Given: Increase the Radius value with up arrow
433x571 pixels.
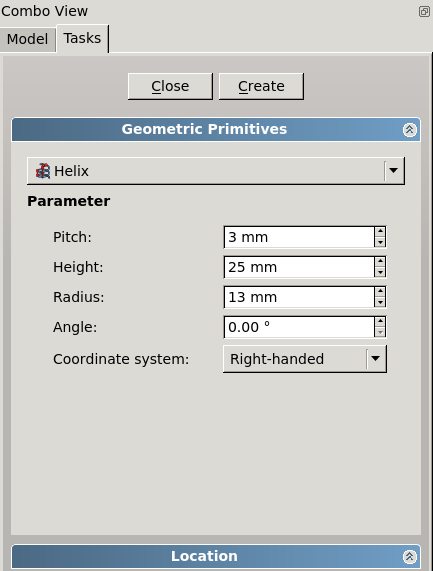Looking at the screenshot, I should pyautogui.click(x=380, y=291).
